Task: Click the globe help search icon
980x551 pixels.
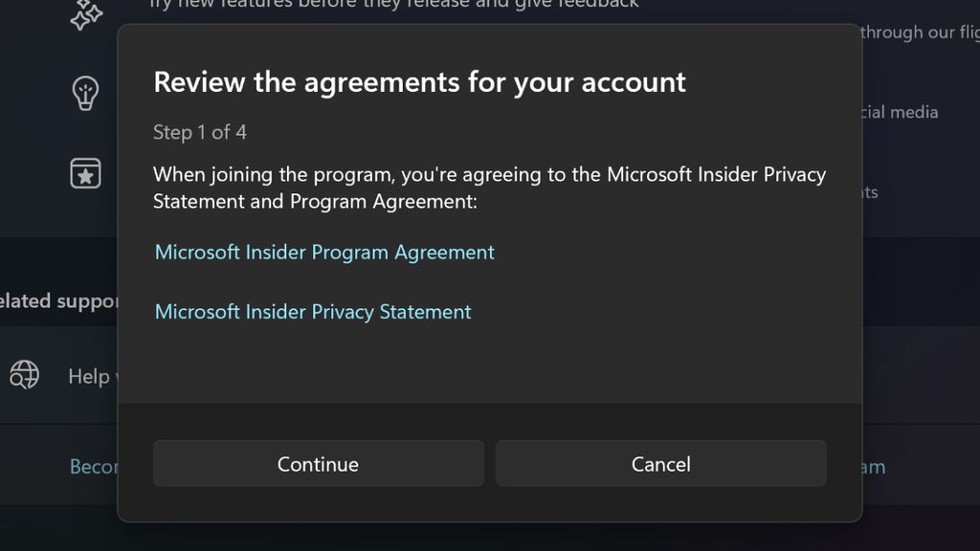Action: (x=25, y=375)
